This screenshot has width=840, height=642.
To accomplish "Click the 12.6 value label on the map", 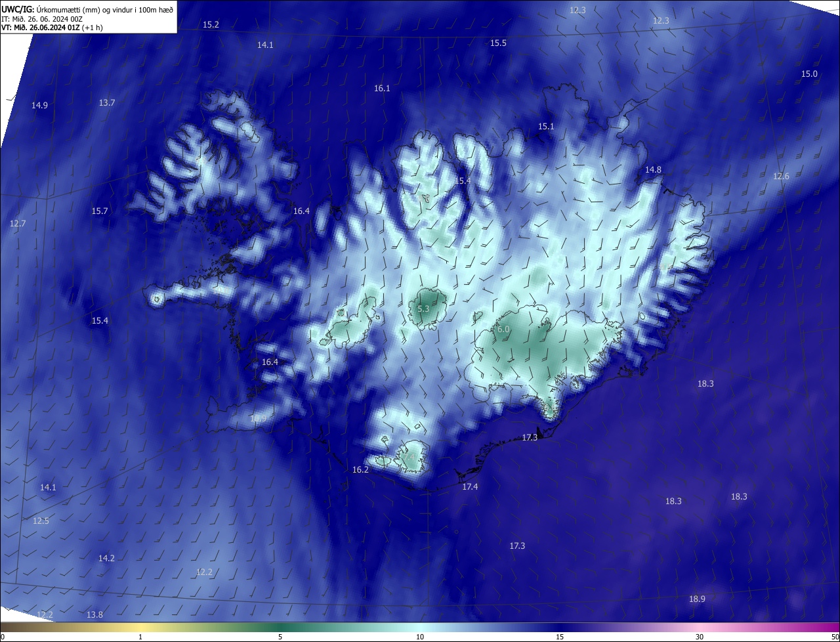I will pyautogui.click(x=781, y=176).
